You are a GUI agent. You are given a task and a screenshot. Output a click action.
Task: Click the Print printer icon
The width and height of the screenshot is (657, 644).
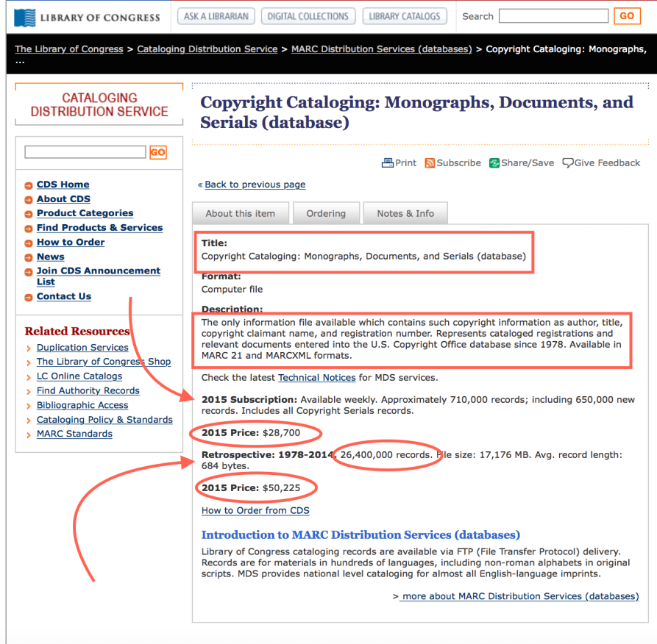(387, 163)
